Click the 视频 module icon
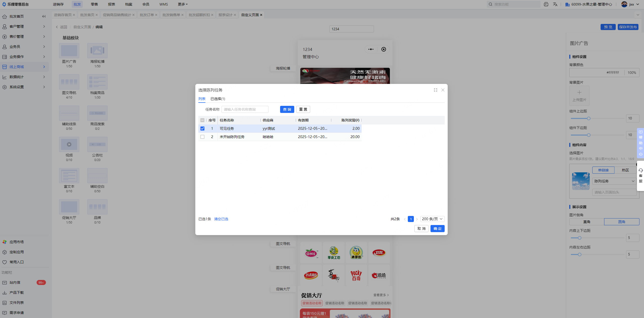The width and height of the screenshot is (644, 318). [x=69, y=144]
